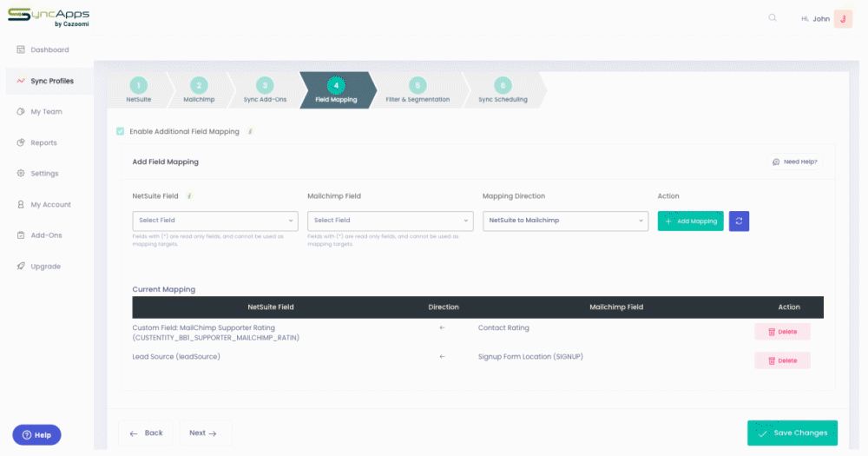The height and width of the screenshot is (456, 868).
Task: Open the Add-Ons menu item
Action: point(47,235)
